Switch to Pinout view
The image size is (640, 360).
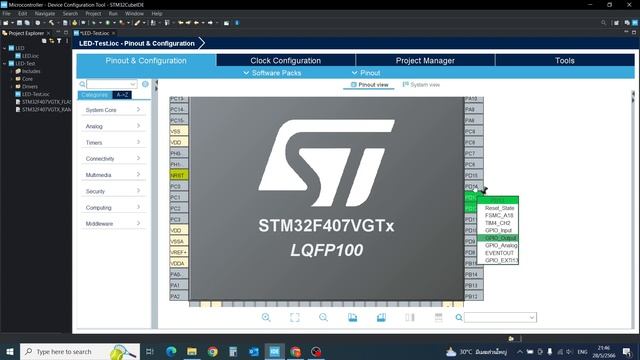coord(369,85)
